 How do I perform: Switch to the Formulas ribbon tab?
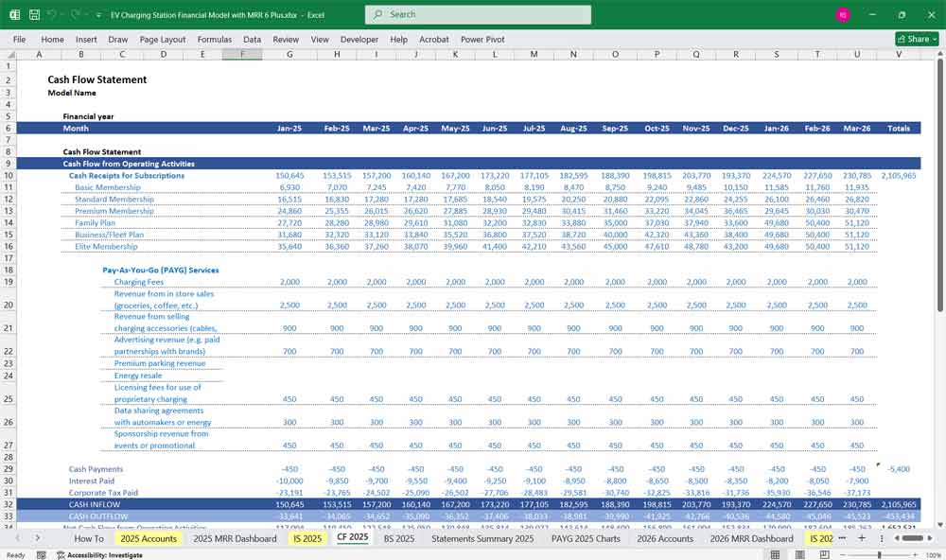click(215, 39)
